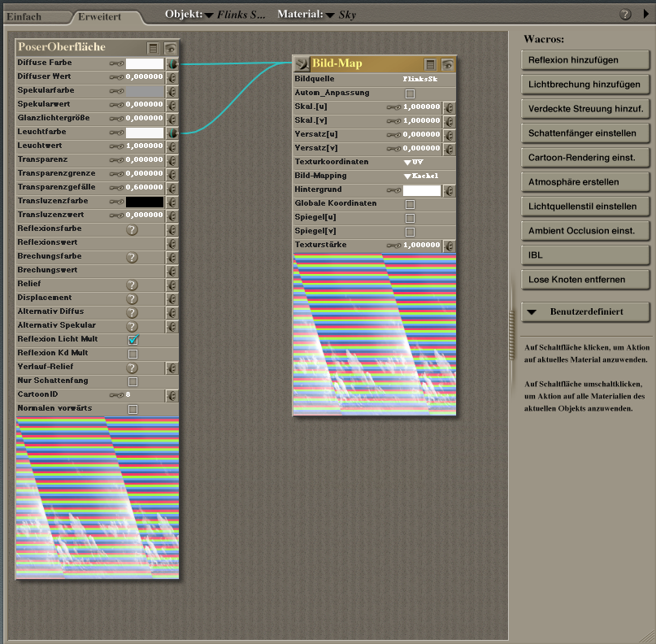This screenshot has height=644, width=656.
Task: Check Spiegel[v] checkbox
Action: (x=410, y=232)
